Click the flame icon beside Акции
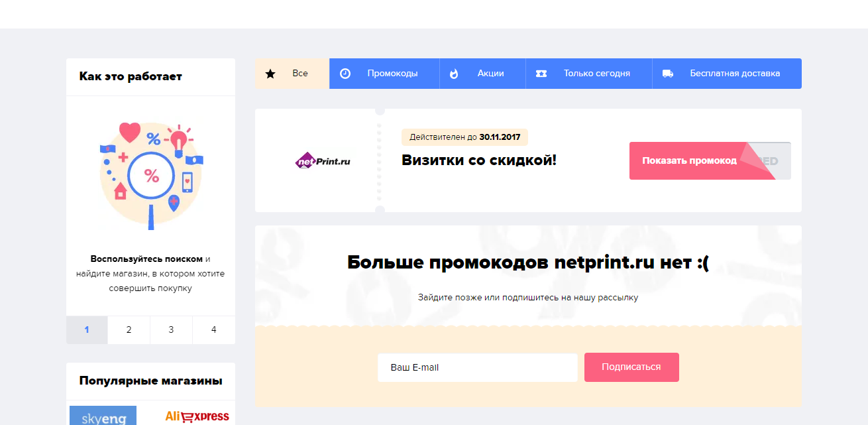Image resolution: width=868 pixels, height=425 pixels. pyautogui.click(x=454, y=74)
